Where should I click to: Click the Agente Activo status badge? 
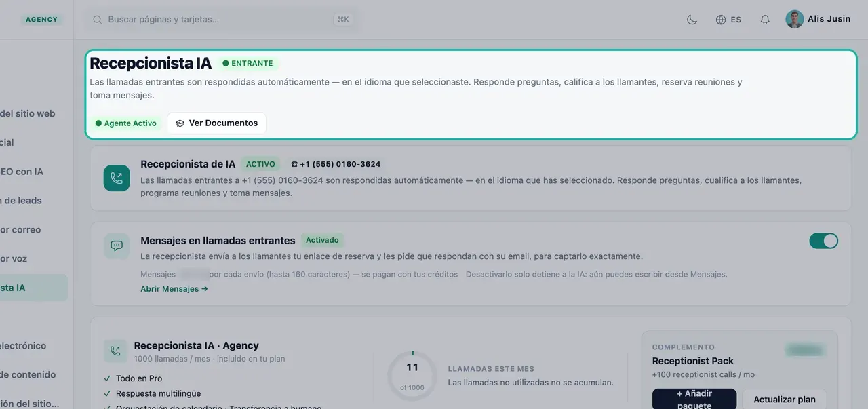click(126, 123)
